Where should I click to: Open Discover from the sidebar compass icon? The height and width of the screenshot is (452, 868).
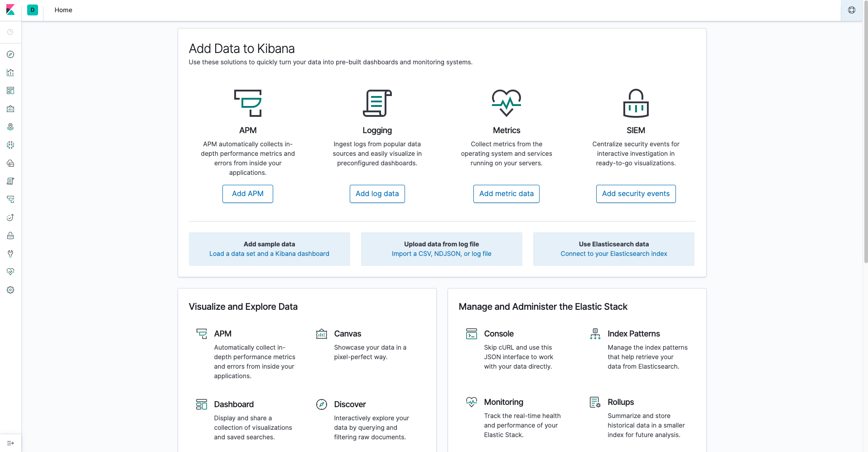click(10, 54)
